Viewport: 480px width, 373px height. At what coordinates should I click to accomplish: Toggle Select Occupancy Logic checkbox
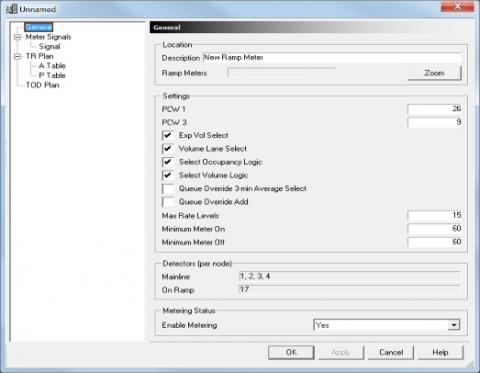pos(168,162)
